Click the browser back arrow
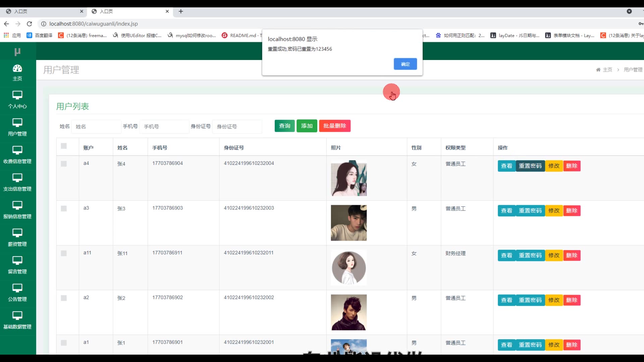This screenshot has height=362, width=644. click(6, 24)
